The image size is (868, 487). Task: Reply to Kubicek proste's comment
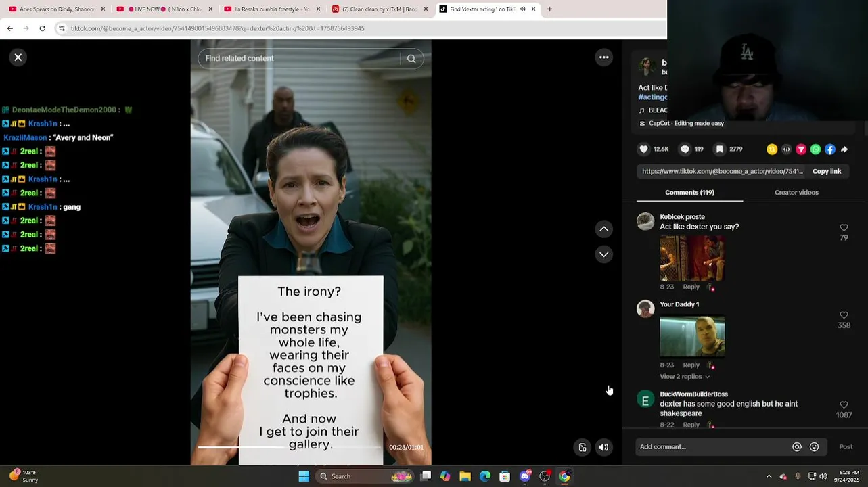[691, 287]
